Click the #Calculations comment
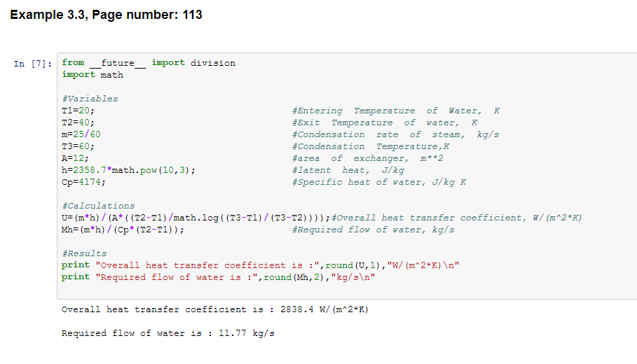 point(98,206)
